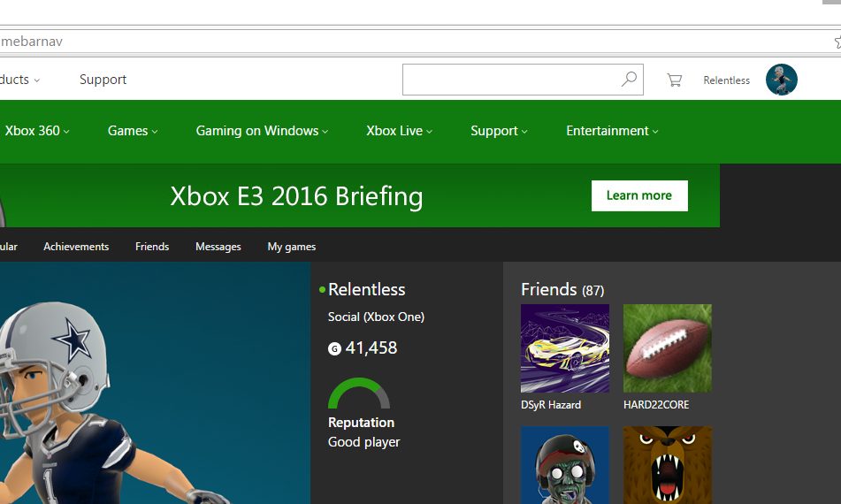Expand the Gaming on Windows menu

pyautogui.click(x=262, y=131)
